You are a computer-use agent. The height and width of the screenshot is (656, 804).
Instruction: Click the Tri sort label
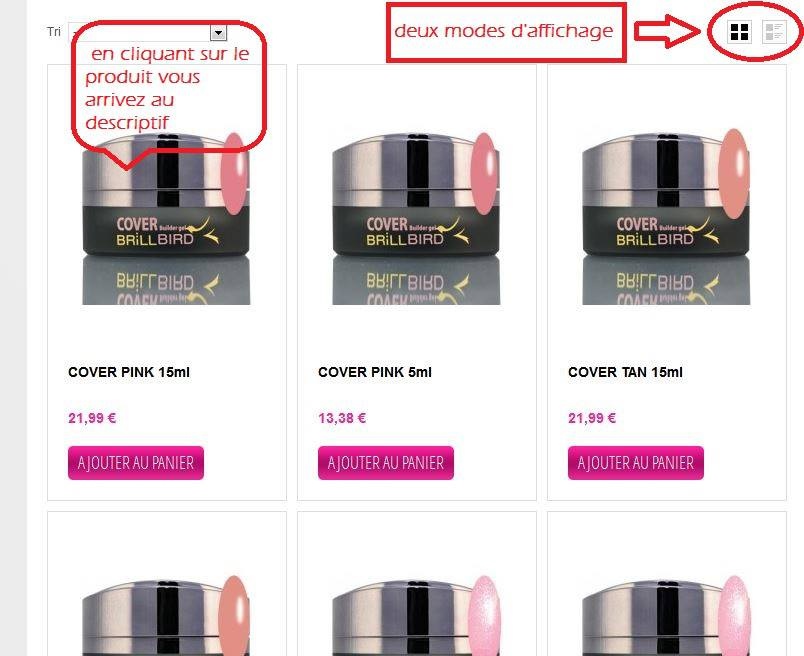coord(54,32)
